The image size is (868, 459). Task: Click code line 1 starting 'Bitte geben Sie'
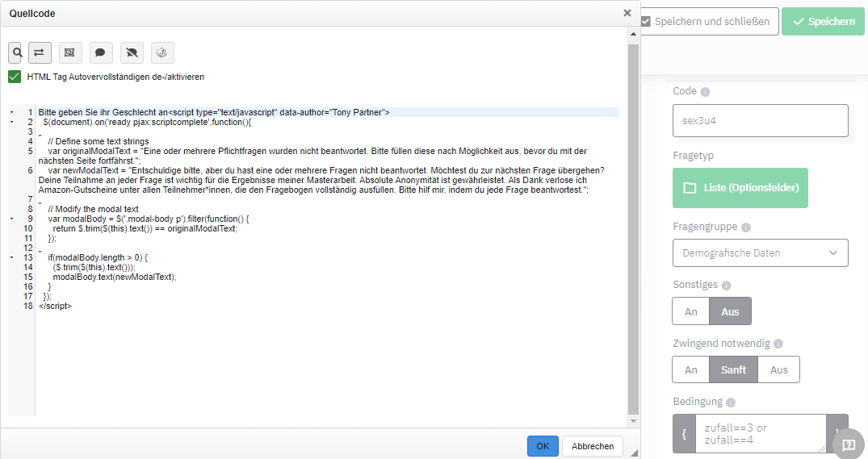214,112
